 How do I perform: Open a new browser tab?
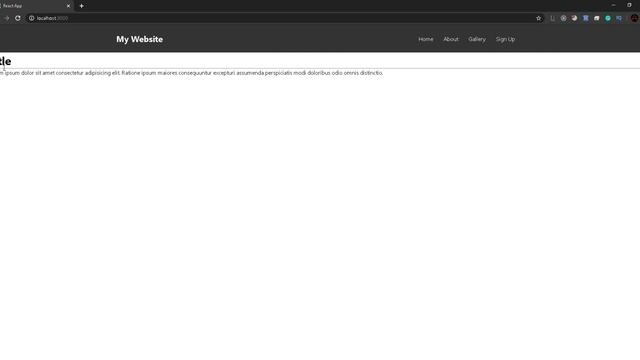coord(82,6)
